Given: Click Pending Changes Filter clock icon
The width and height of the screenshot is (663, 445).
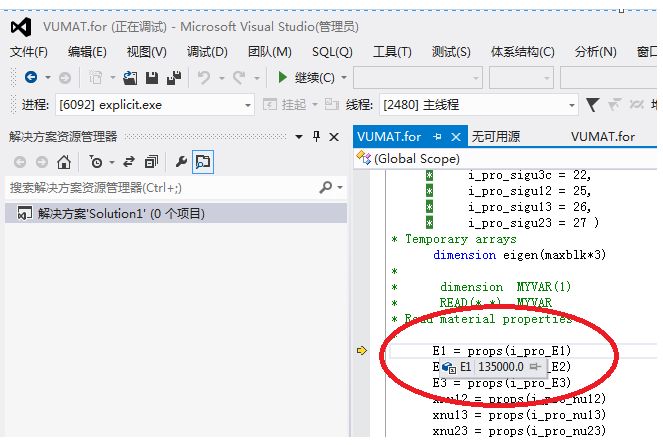Looking at the screenshot, I should point(96,162).
